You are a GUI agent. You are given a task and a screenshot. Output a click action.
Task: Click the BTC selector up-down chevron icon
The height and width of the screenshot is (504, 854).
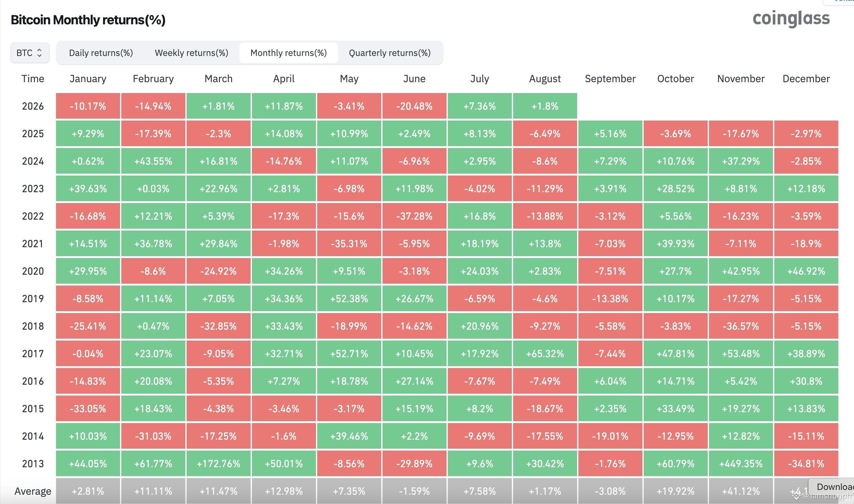39,53
